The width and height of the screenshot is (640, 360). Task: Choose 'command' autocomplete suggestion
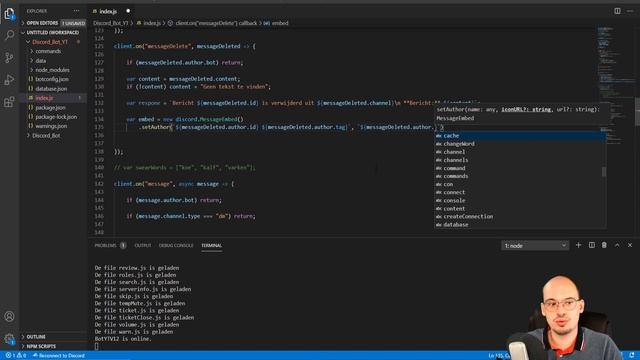520,168
